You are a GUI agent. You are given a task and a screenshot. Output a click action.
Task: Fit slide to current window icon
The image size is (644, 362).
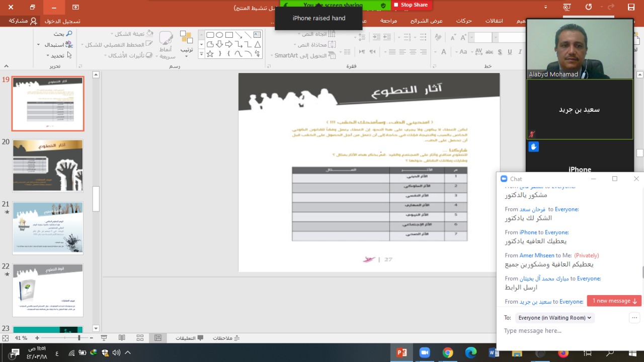(x=6, y=338)
